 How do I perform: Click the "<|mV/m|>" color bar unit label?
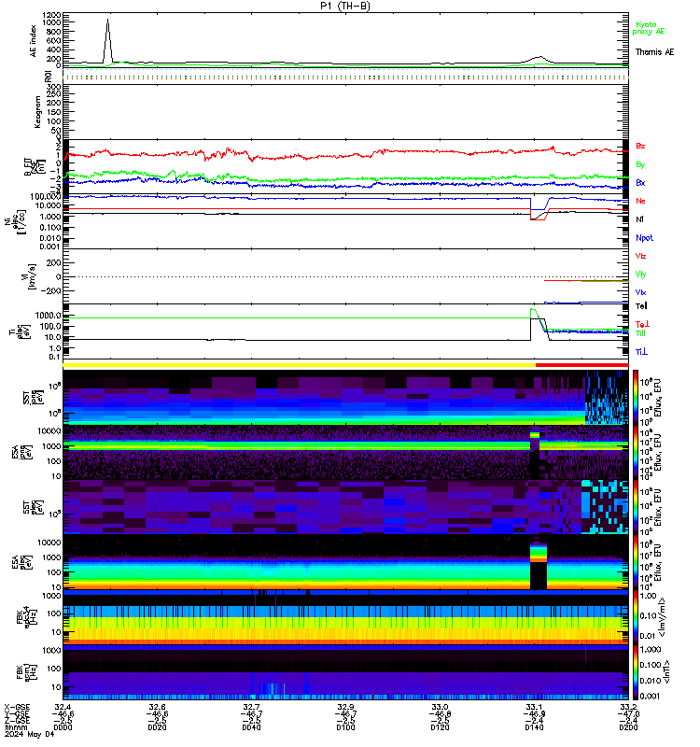[665, 617]
